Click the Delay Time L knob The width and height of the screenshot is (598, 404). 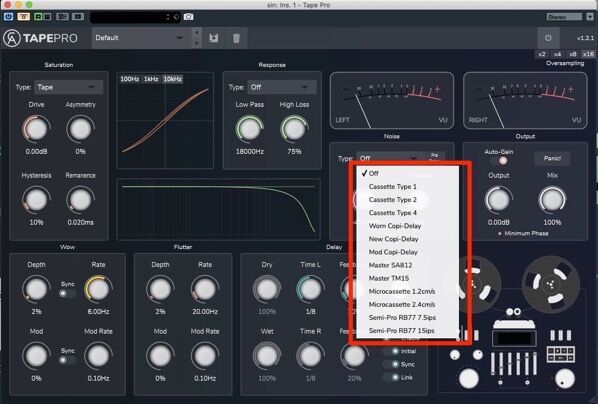click(x=310, y=289)
